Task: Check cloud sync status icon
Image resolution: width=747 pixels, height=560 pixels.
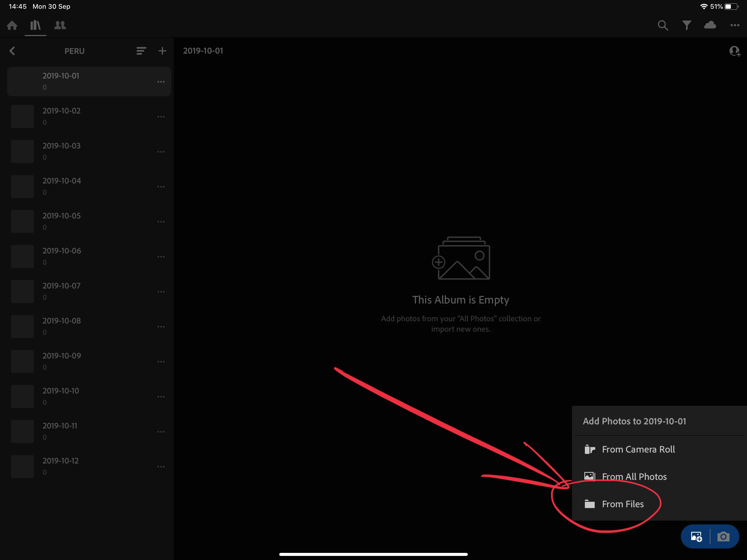Action: (x=710, y=25)
